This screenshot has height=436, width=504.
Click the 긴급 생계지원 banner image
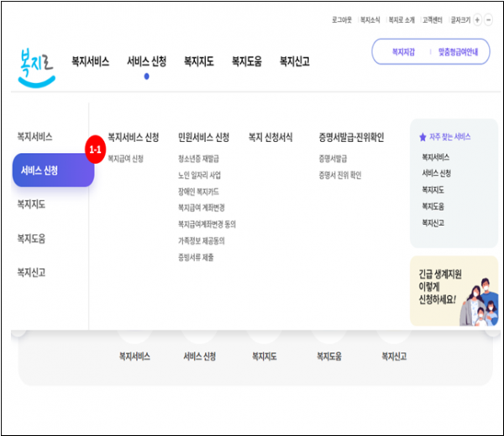(453, 291)
